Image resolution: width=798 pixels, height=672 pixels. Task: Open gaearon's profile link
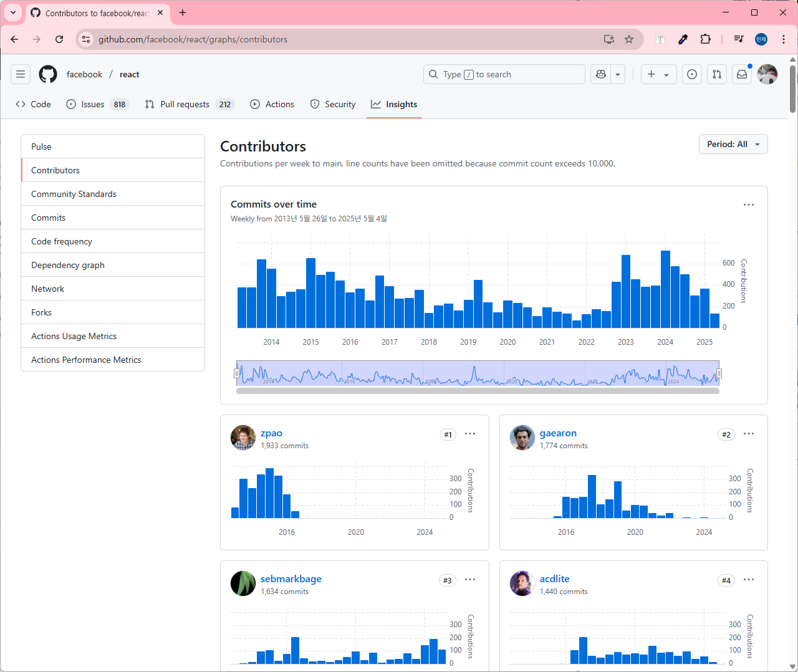click(x=558, y=433)
